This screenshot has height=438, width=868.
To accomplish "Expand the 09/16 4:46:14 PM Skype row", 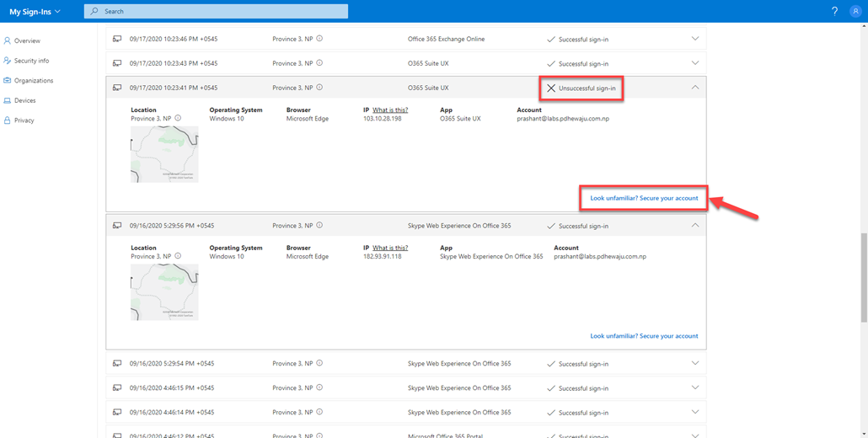I will click(696, 411).
